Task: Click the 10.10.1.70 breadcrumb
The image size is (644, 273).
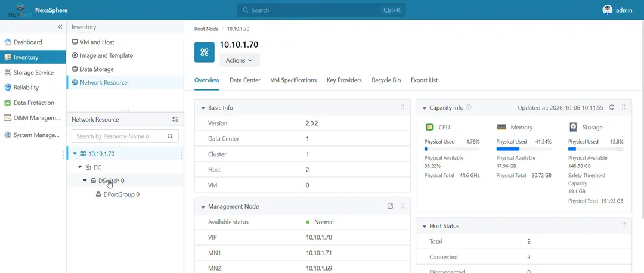Action: click(238, 29)
